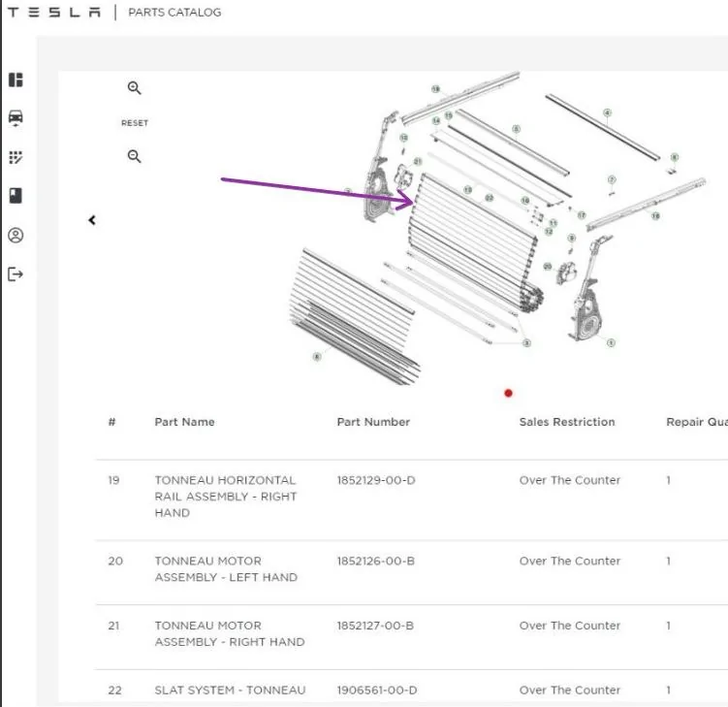Reset the diagram zoom level
This screenshot has height=707, width=728.
[135, 123]
